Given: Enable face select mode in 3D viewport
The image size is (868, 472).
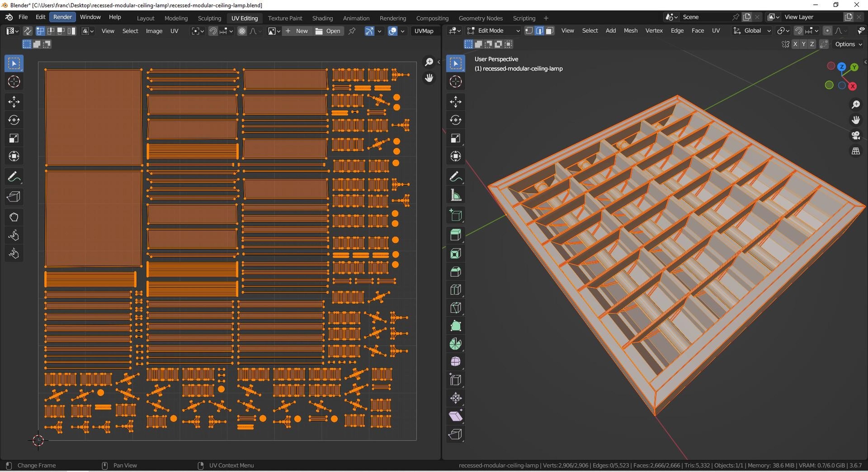Looking at the screenshot, I should [x=550, y=31].
